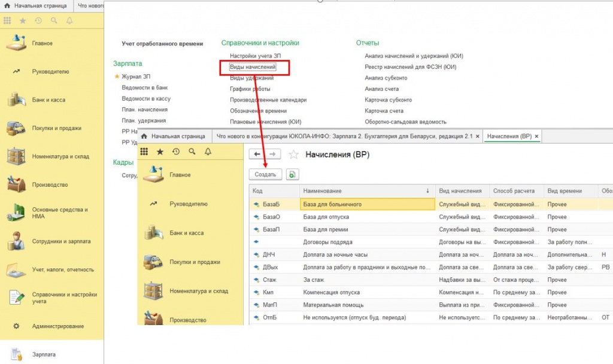Open Учет, налоги, отчетность sidebar section
The image size is (613, 364).
(x=16, y=269)
